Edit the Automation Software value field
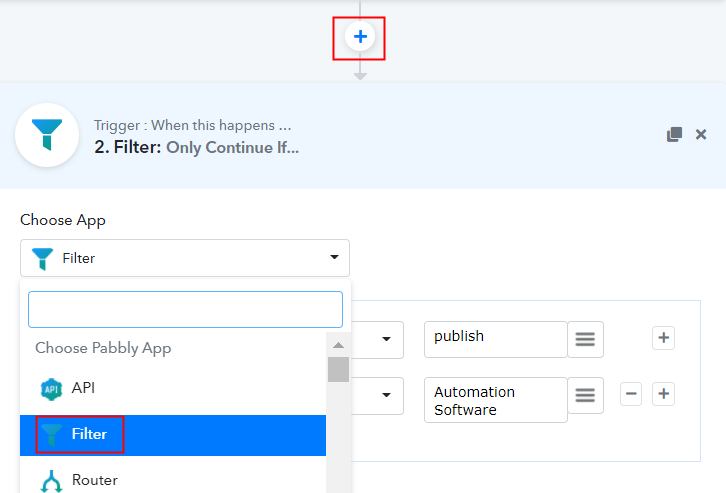Viewport: 726px width, 493px height. click(x=495, y=400)
